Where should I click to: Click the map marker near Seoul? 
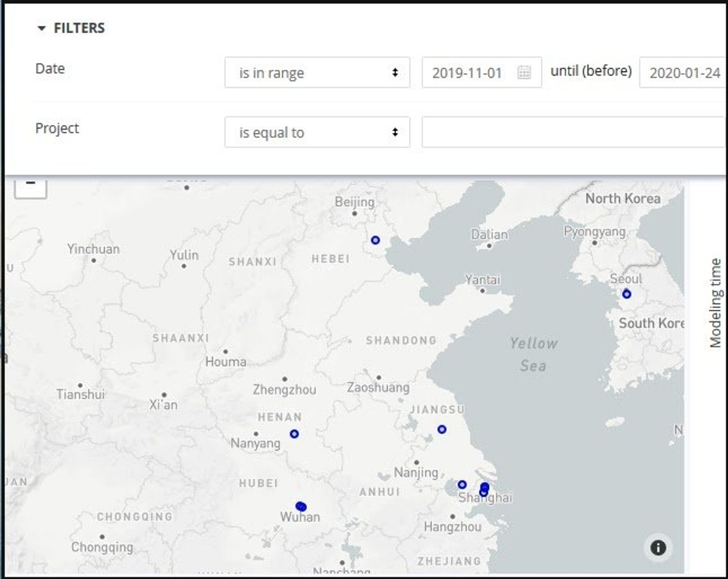pos(627,294)
